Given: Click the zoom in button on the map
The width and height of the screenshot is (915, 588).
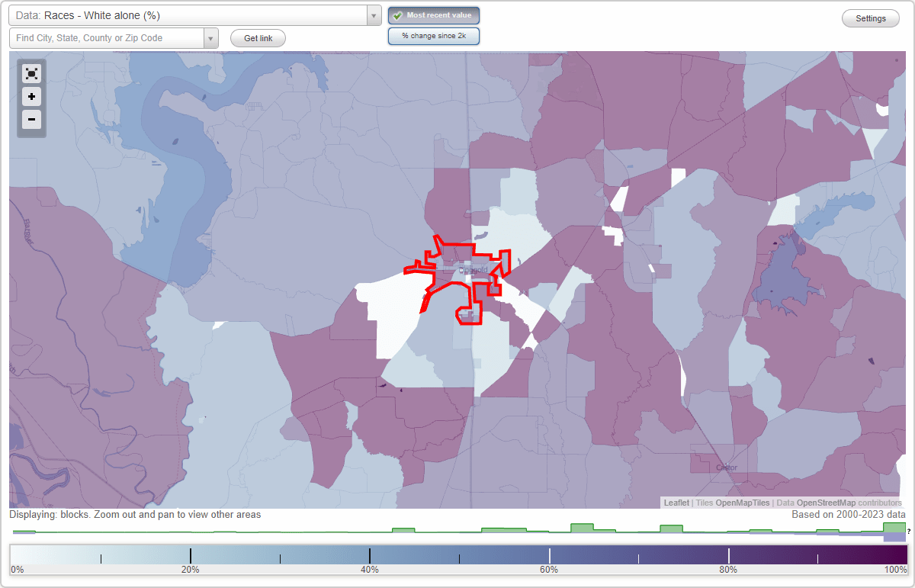Looking at the screenshot, I should [x=31, y=97].
